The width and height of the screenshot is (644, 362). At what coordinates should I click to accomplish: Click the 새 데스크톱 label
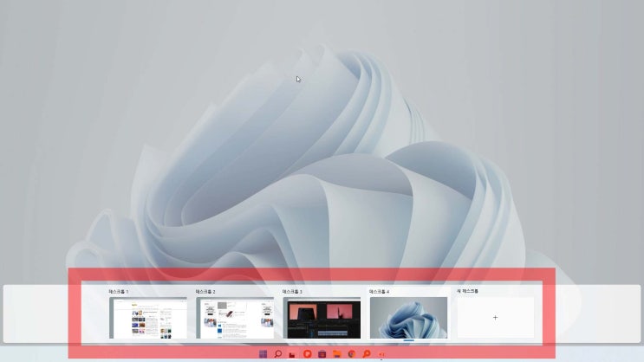tap(467, 291)
